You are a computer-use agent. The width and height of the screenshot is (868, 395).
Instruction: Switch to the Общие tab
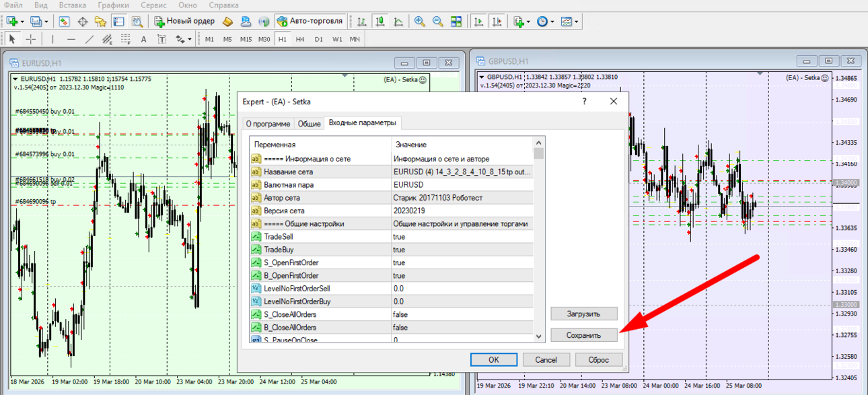pyautogui.click(x=309, y=124)
